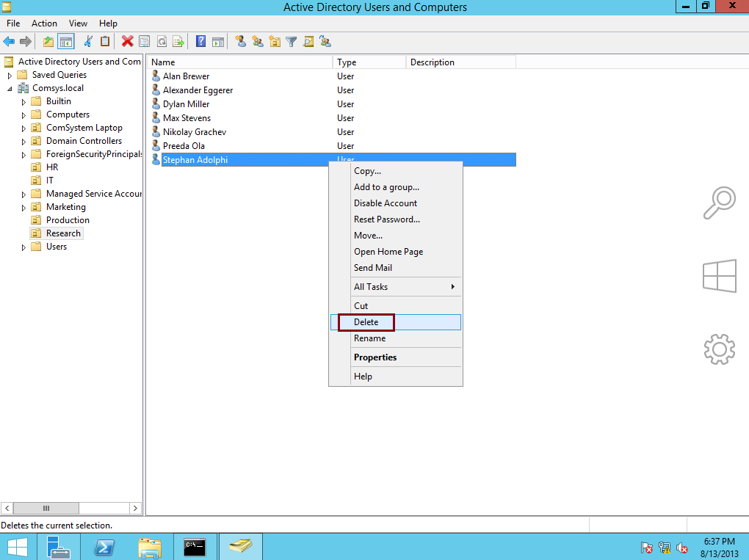The width and height of the screenshot is (749, 560).
Task: Select Delete from the context menu
Action: coord(366,321)
